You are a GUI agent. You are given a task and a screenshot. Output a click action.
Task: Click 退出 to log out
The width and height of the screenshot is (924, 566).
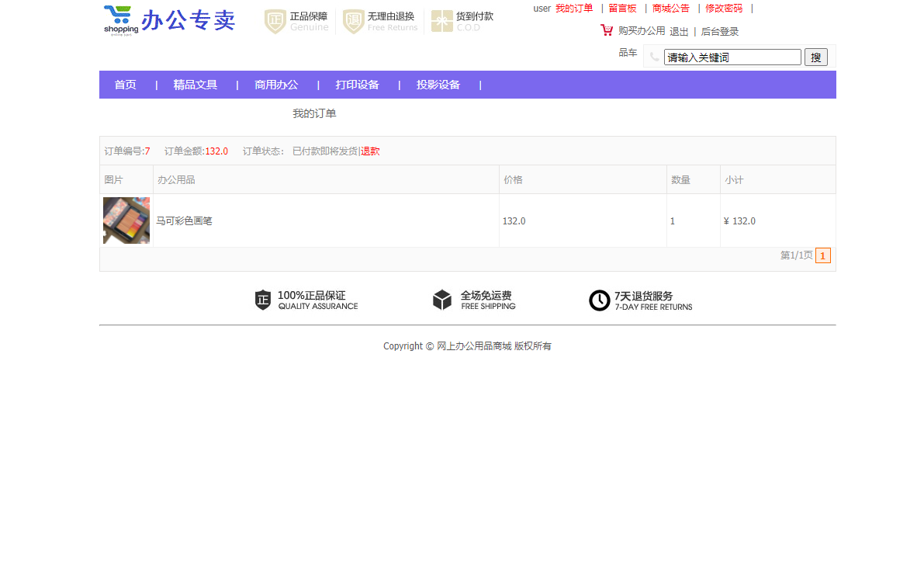pyautogui.click(x=679, y=32)
